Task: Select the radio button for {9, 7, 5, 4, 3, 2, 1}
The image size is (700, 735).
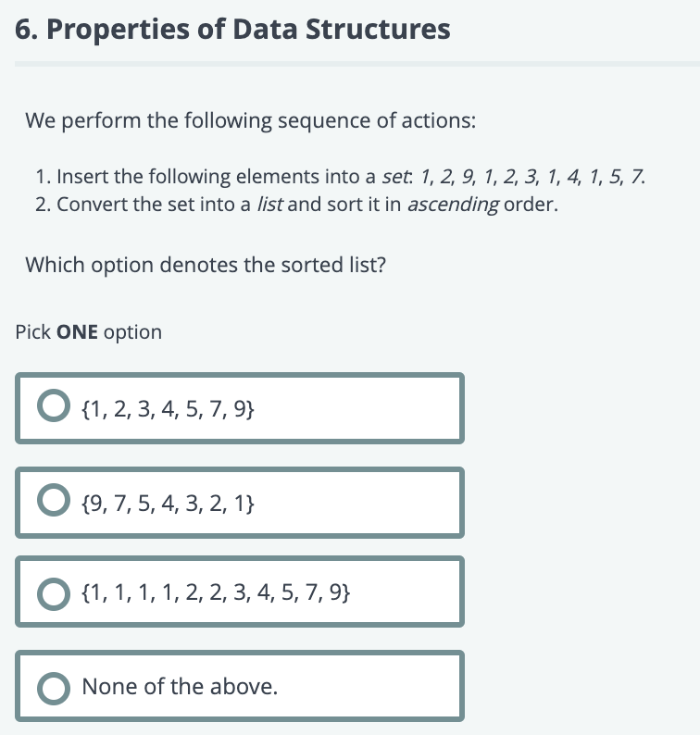Action: pyautogui.click(x=54, y=503)
